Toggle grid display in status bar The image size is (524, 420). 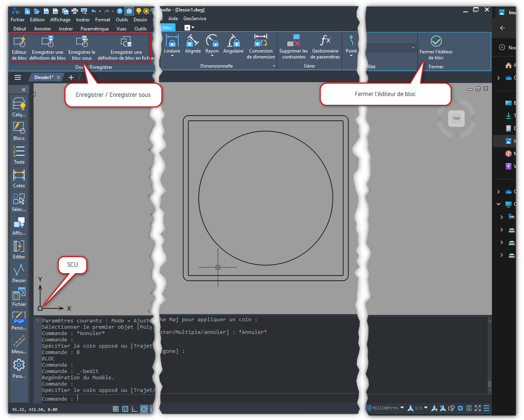(115, 409)
